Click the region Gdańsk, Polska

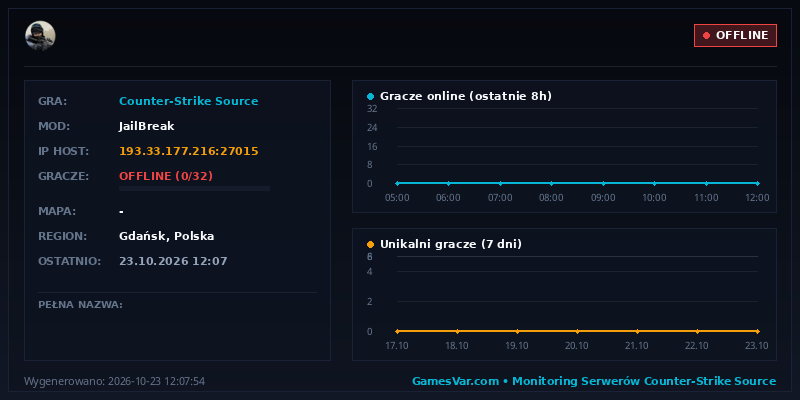(167, 236)
